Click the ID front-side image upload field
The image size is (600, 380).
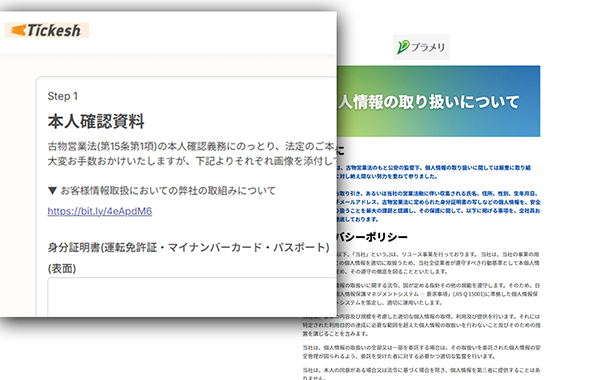[x=192, y=297]
